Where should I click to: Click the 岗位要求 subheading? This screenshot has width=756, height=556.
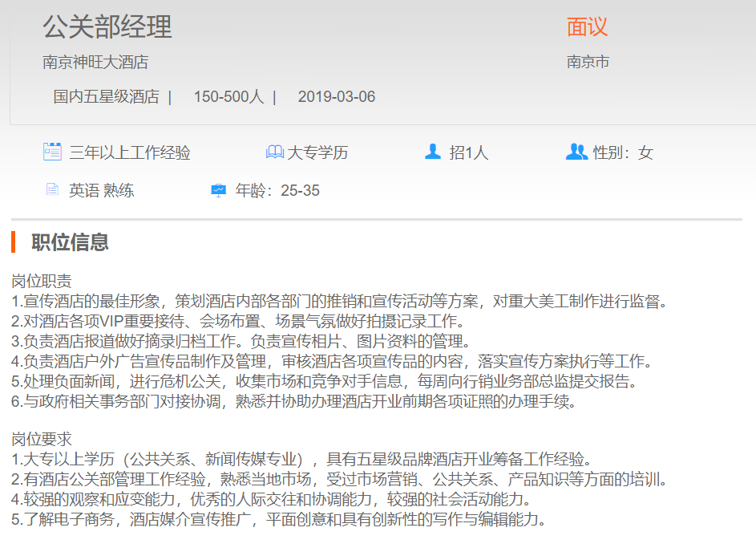(42, 439)
